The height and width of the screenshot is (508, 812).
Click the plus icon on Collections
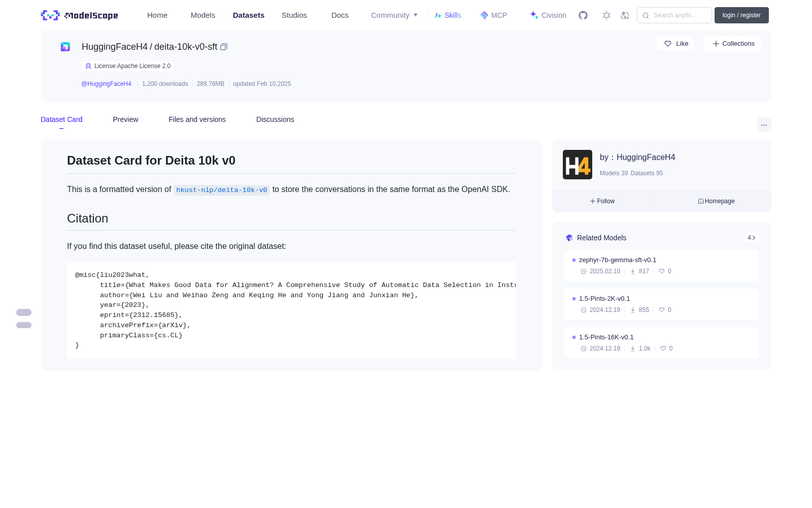tap(716, 44)
